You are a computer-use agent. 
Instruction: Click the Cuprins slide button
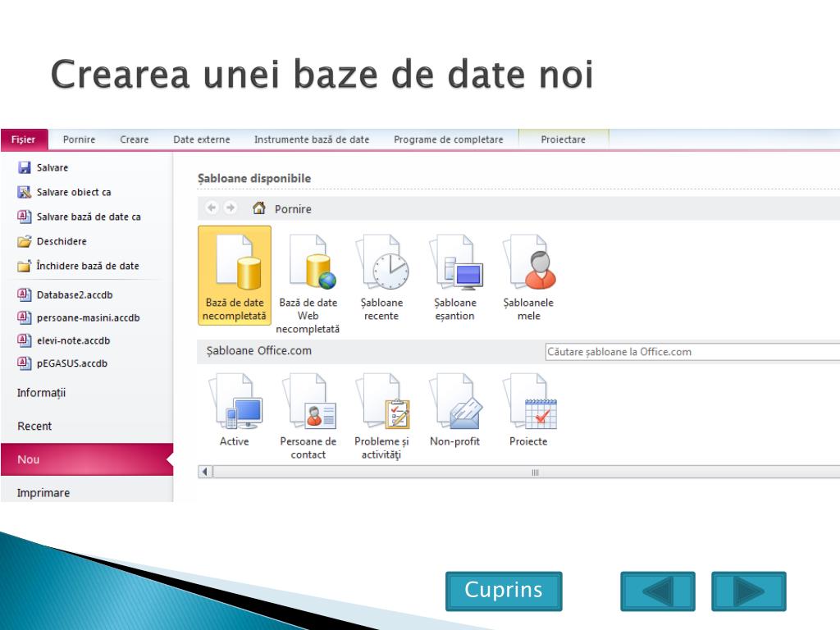coord(504,591)
